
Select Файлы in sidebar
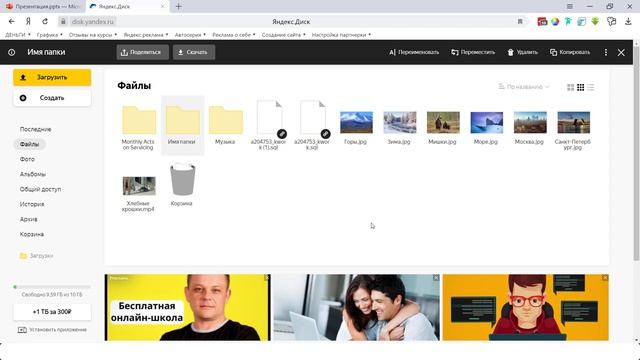29,144
